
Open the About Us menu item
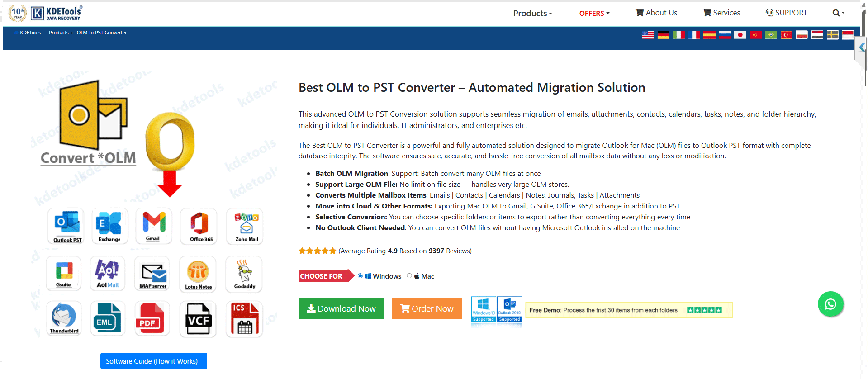(656, 13)
